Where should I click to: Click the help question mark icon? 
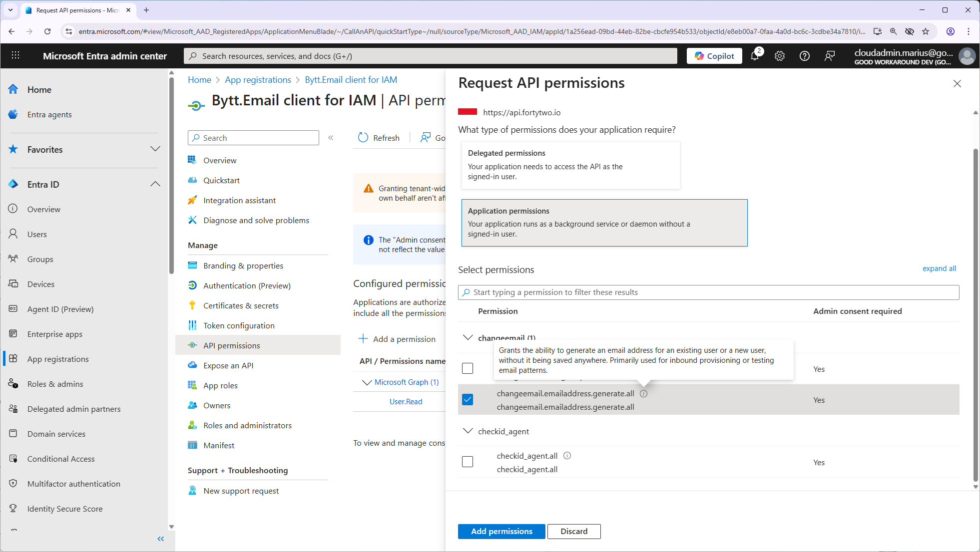click(804, 56)
